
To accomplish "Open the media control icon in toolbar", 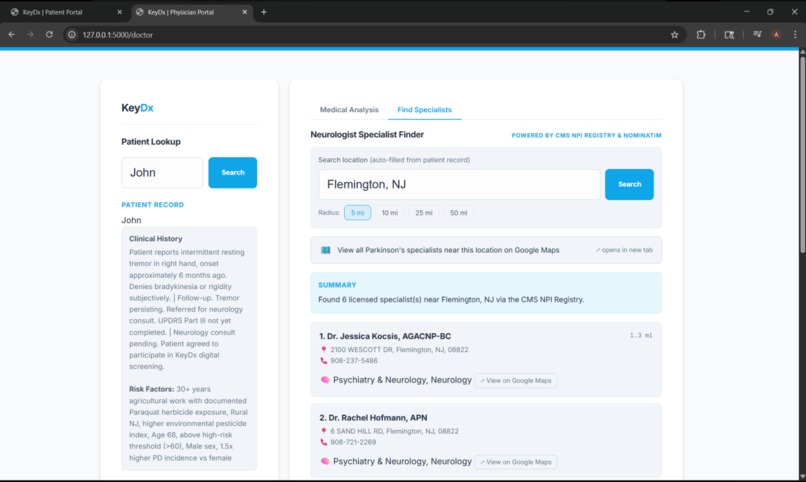I will click(757, 34).
